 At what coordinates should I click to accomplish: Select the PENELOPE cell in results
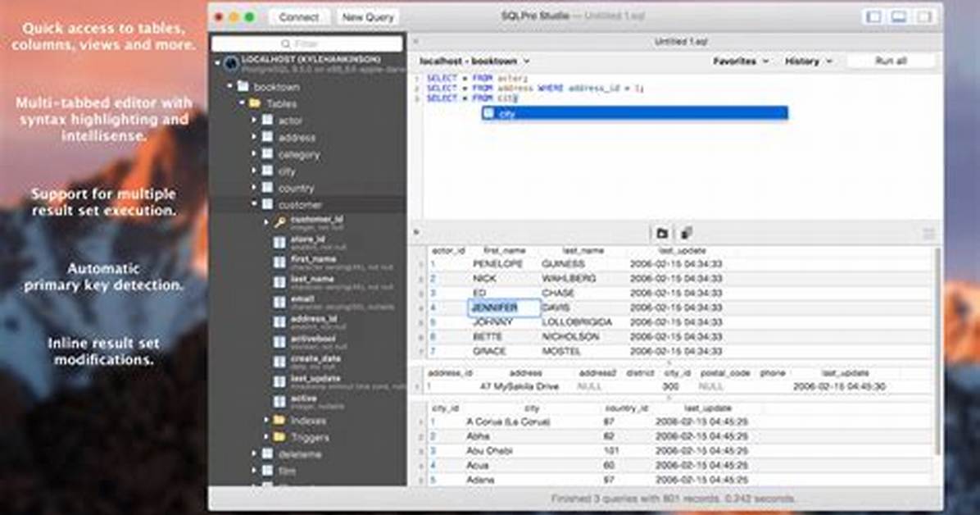[x=497, y=264]
